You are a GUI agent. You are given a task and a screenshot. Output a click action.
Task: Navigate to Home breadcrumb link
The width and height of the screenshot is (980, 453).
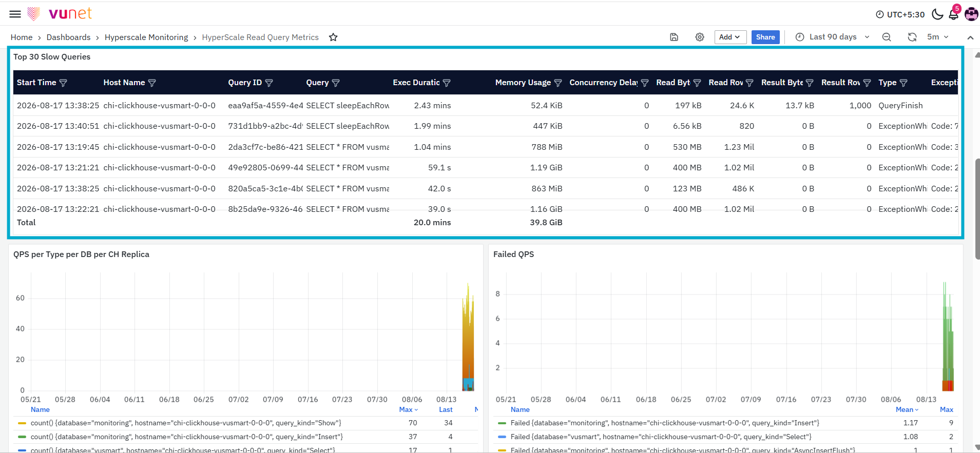click(x=22, y=37)
